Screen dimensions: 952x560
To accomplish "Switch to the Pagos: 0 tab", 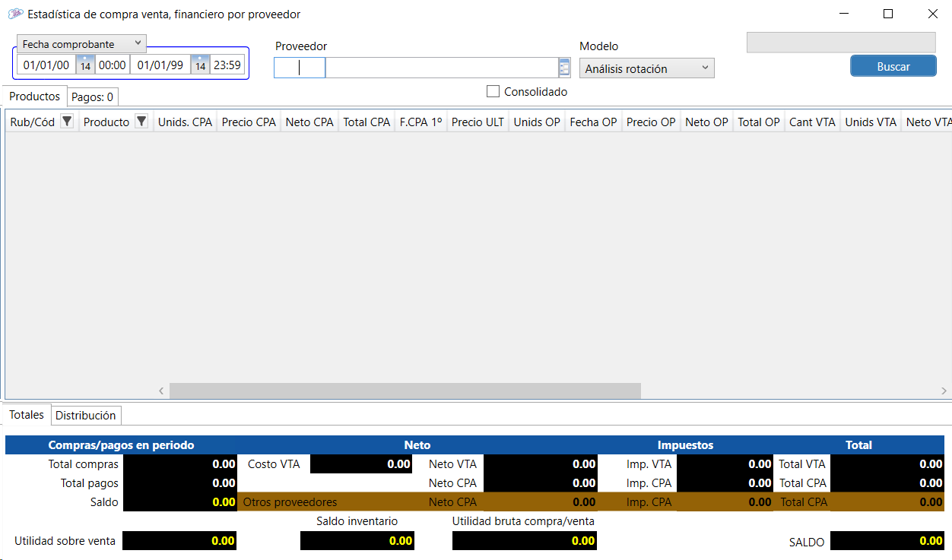I will pyautogui.click(x=92, y=97).
